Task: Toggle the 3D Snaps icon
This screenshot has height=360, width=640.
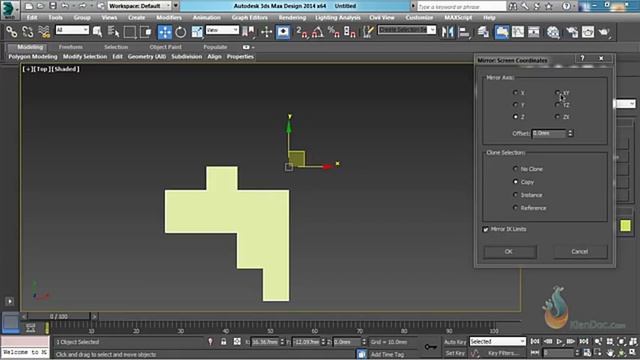Action: (x=301, y=32)
